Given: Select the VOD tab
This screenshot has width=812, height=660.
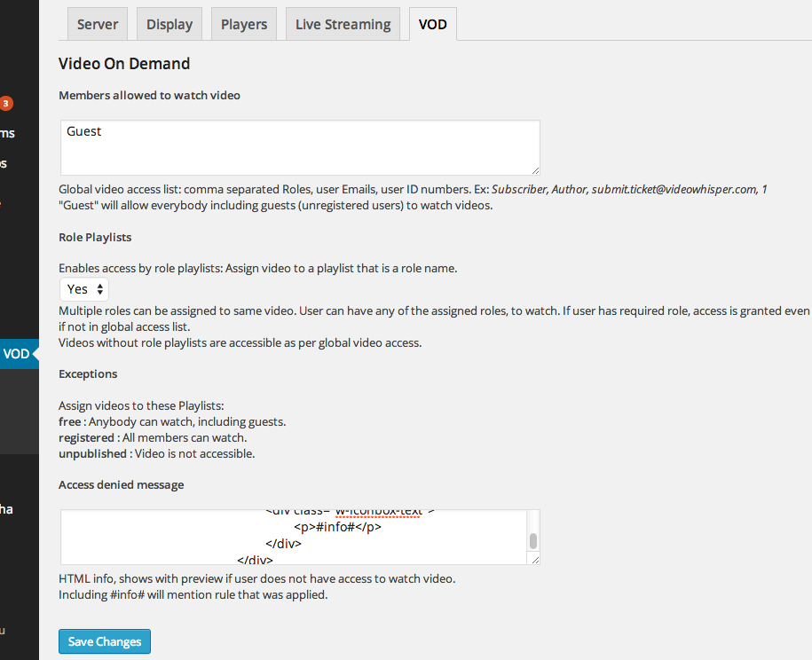Looking at the screenshot, I should pyautogui.click(x=432, y=24).
